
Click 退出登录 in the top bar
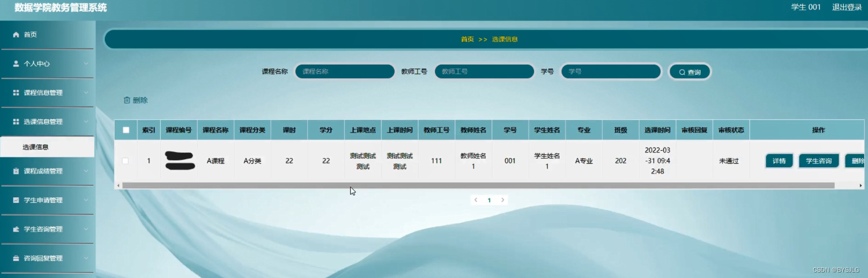[x=847, y=7]
